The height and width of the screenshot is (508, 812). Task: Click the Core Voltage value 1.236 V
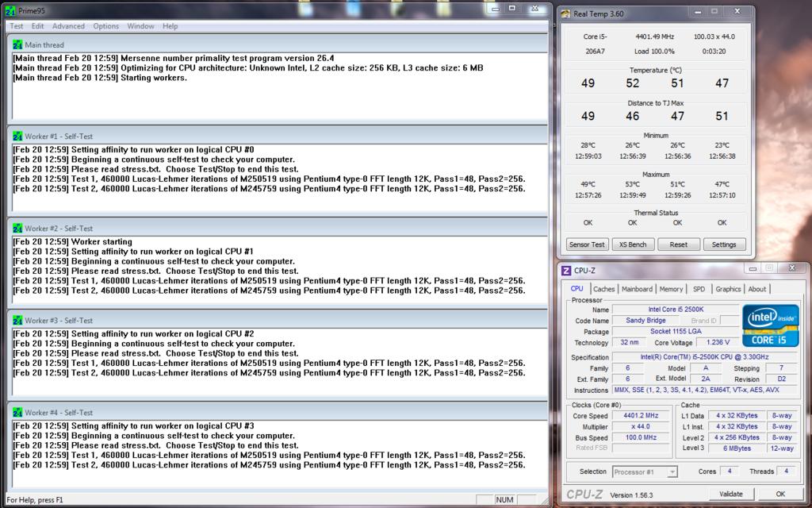pos(717,342)
